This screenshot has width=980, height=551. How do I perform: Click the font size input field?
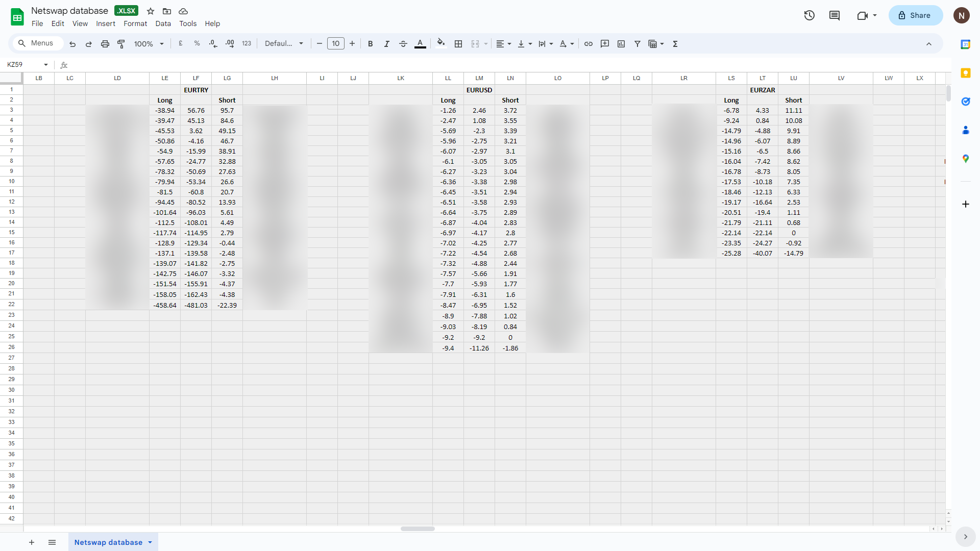(x=335, y=44)
